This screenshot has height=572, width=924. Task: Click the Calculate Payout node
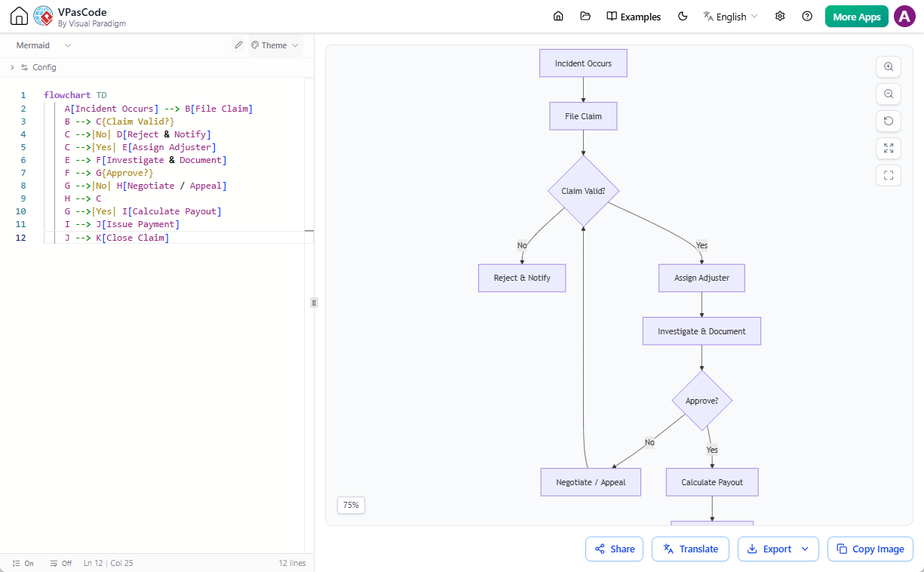coord(712,482)
